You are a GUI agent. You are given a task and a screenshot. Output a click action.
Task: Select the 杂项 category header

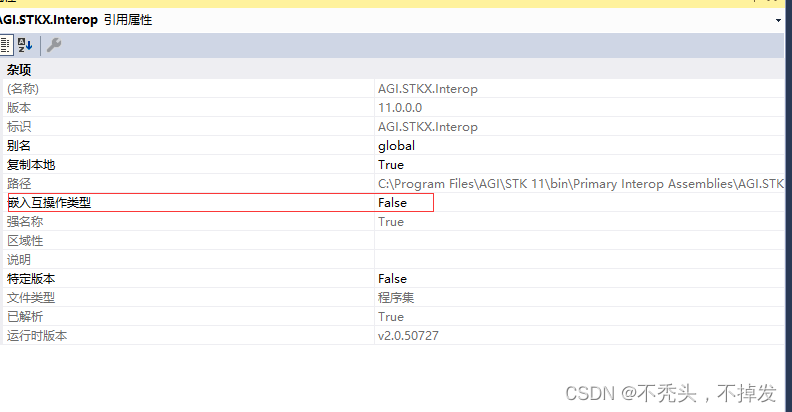(19, 70)
